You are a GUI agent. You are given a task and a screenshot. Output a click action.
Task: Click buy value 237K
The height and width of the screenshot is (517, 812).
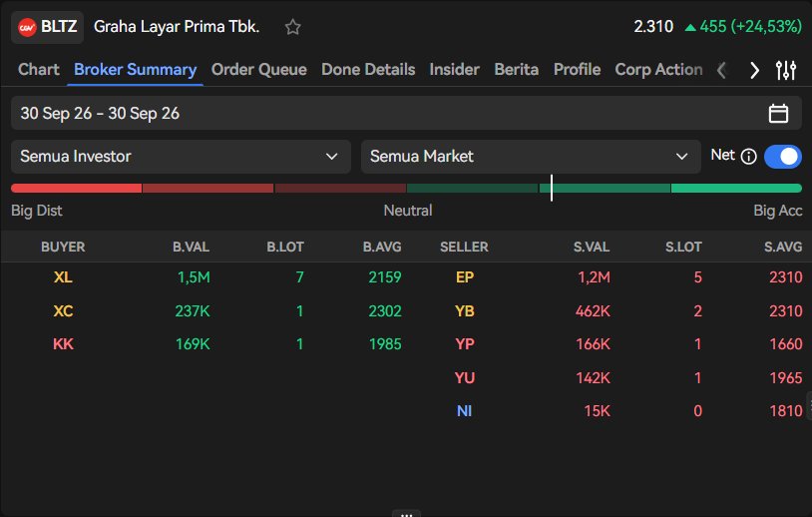(193, 310)
